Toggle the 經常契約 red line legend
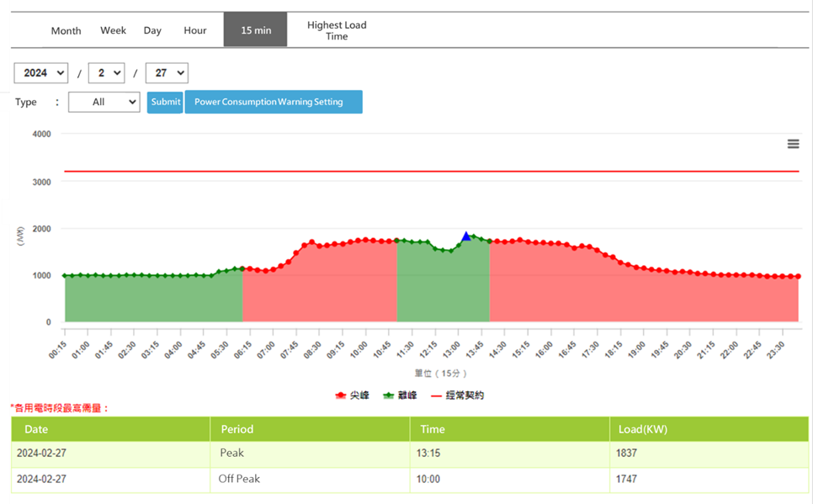The width and height of the screenshot is (813, 504). (457, 395)
